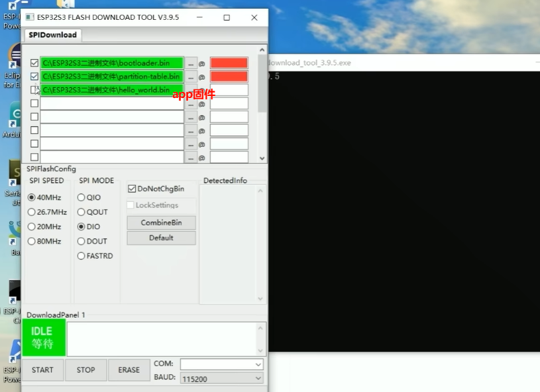Viewport: 540px width, 392px height.
Task: Click inside the black console window
Action: pos(404,211)
